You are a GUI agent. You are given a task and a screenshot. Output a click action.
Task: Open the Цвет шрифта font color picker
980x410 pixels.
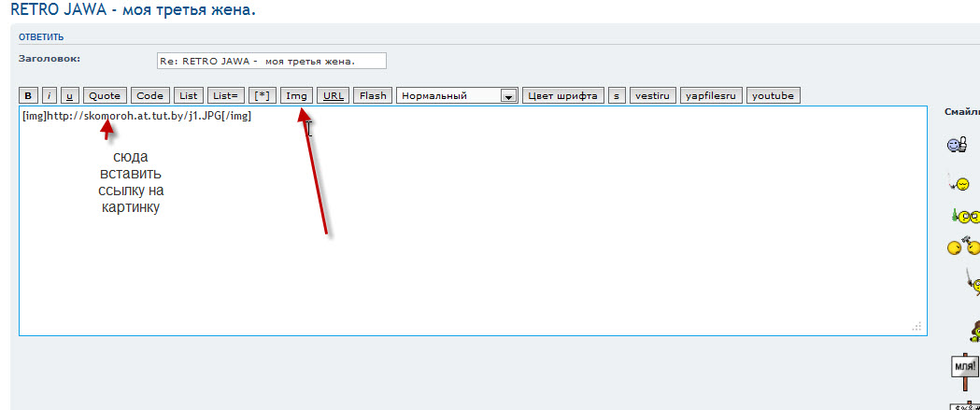tap(562, 95)
